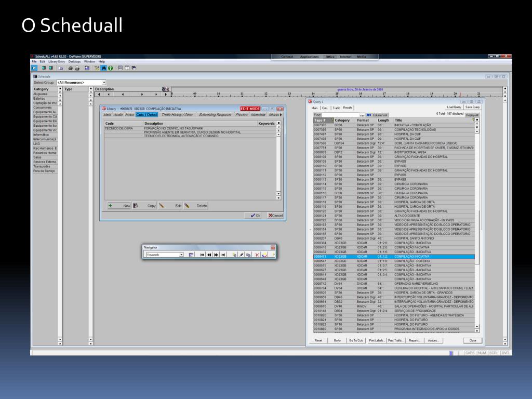Click the Delete button in Library window
Image resolution: width=532 pixels, height=399 pixels.
196,206
